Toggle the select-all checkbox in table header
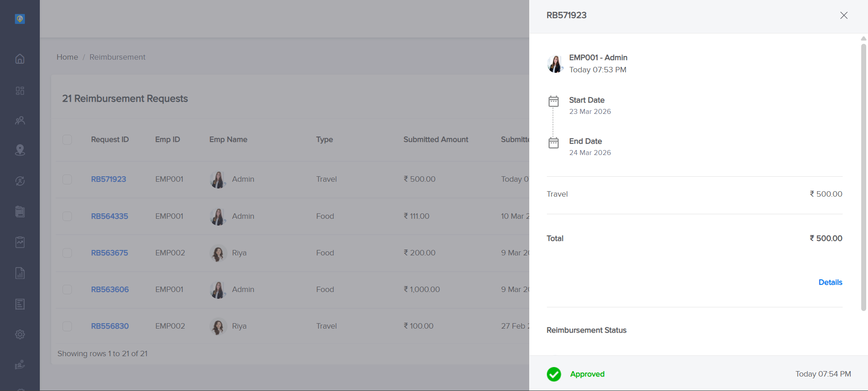This screenshot has width=868, height=391. click(67, 140)
